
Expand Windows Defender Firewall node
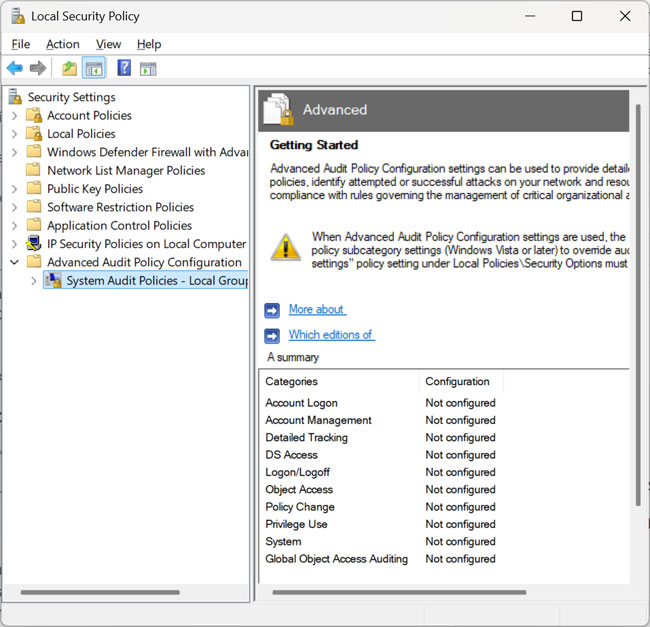[14, 152]
